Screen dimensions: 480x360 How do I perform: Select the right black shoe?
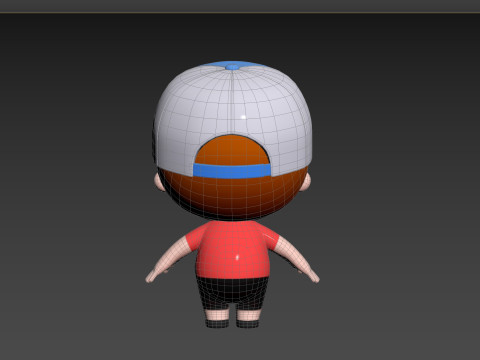click(248, 323)
